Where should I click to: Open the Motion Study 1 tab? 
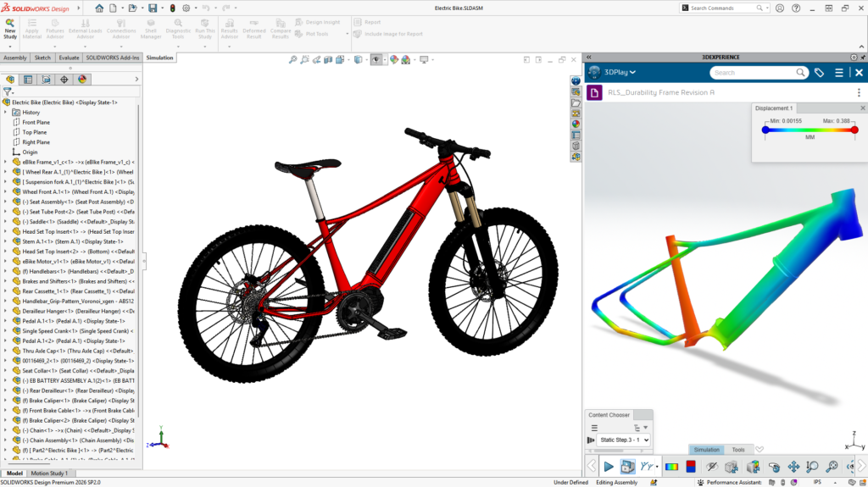pos(49,473)
